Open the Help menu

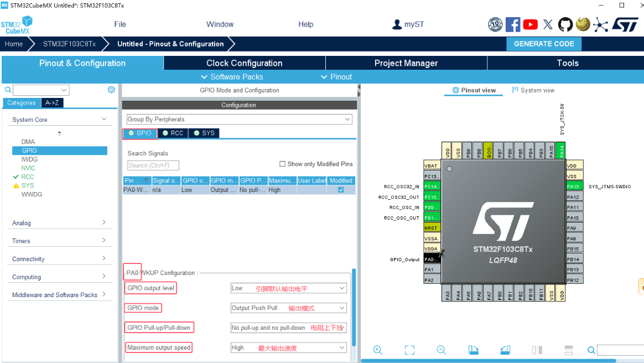[x=305, y=24]
